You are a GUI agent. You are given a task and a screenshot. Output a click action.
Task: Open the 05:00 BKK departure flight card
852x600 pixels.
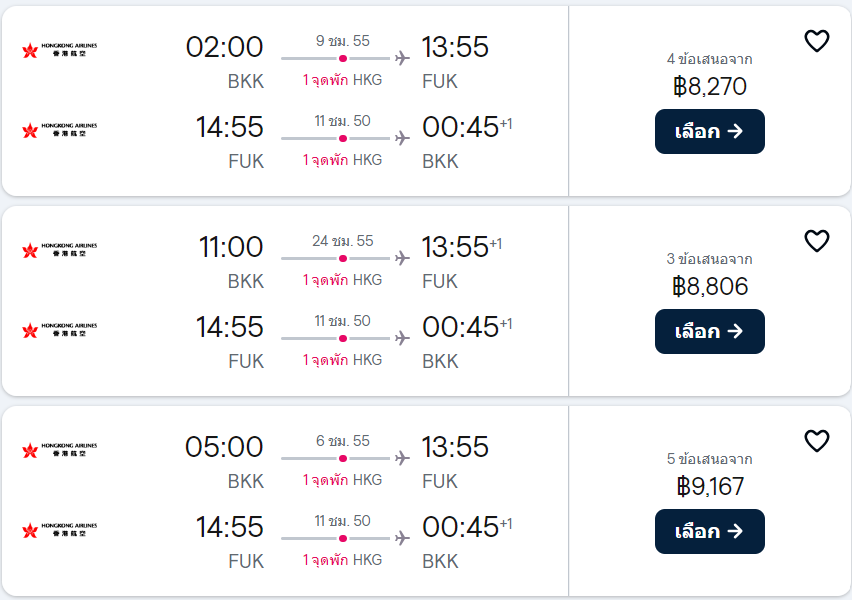(285, 501)
